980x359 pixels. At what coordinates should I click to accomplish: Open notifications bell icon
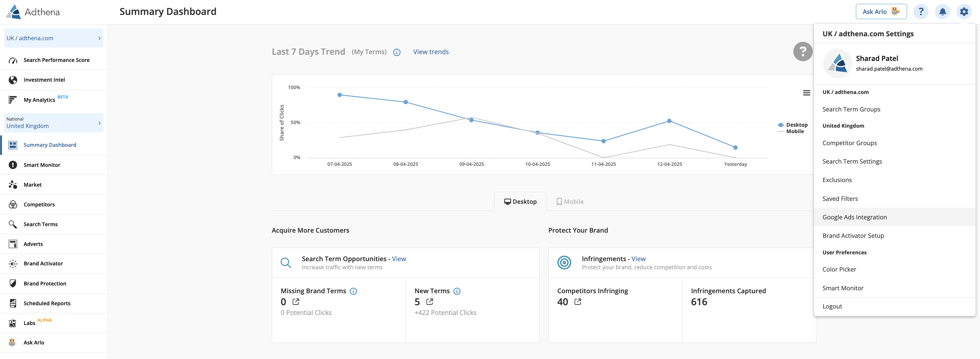coord(942,12)
